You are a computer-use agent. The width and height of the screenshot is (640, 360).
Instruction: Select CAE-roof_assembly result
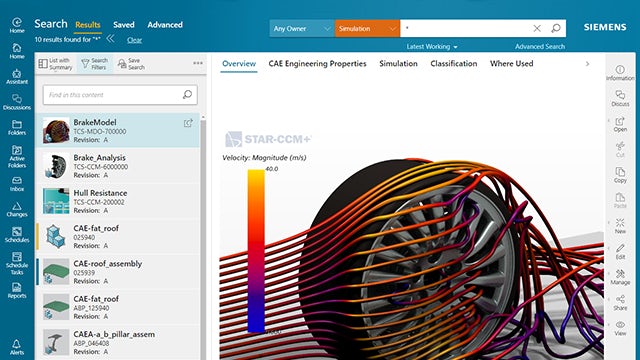pyautogui.click(x=118, y=272)
